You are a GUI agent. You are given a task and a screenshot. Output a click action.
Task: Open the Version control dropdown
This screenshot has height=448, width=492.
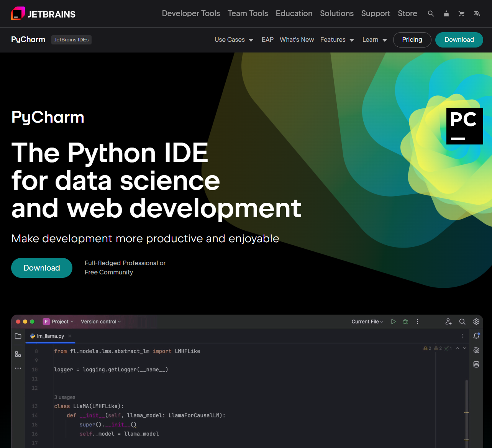click(101, 322)
